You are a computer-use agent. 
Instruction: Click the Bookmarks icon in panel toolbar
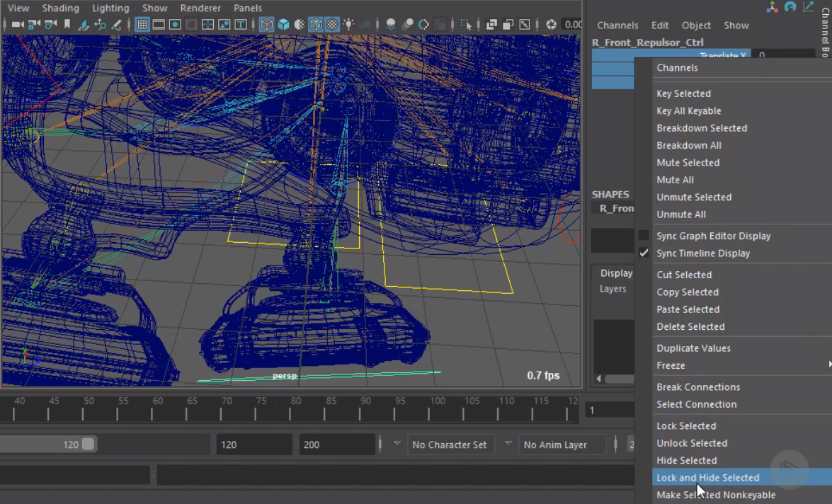tap(67, 24)
